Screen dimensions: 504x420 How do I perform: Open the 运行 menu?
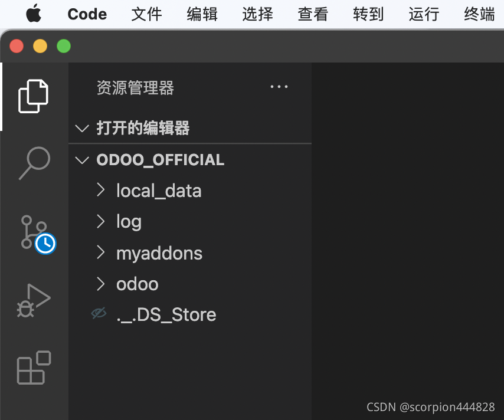pyautogui.click(x=424, y=14)
